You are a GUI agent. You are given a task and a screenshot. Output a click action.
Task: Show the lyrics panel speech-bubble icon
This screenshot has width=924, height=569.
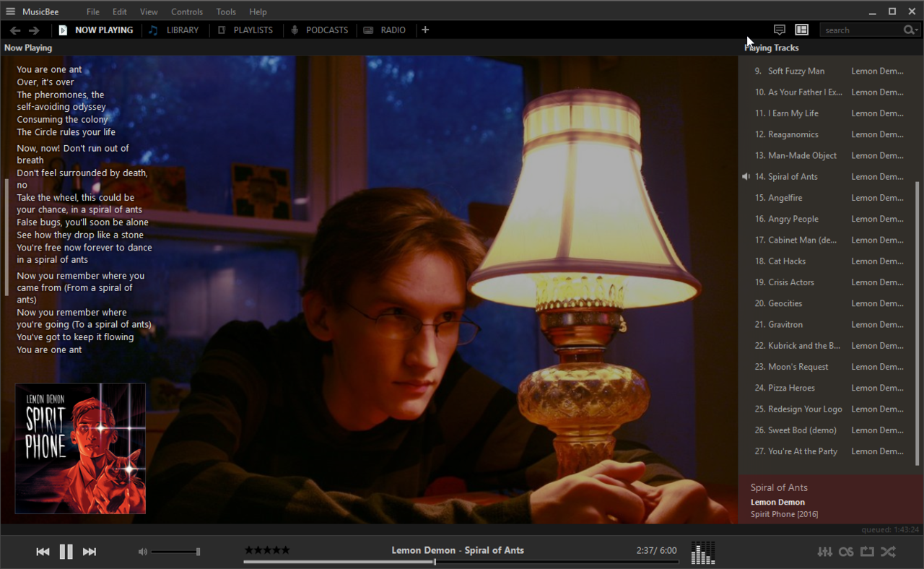pyautogui.click(x=780, y=30)
